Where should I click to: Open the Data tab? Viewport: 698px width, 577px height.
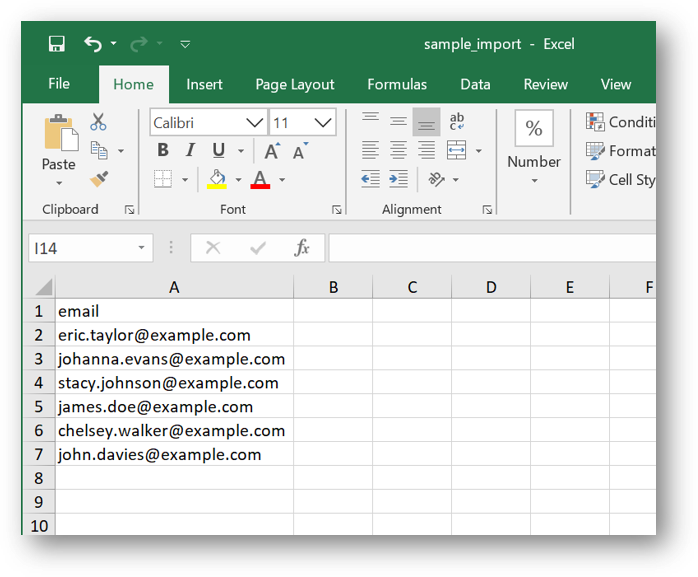point(475,84)
